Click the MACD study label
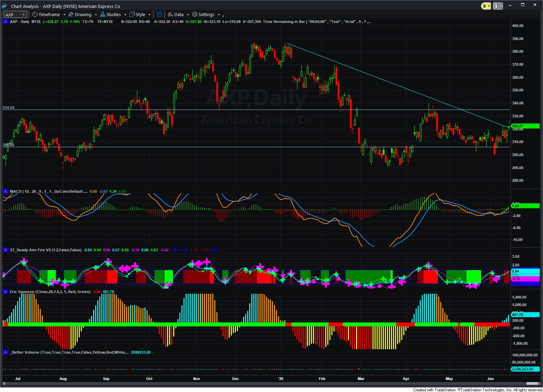543x392 pixels. click(49, 191)
